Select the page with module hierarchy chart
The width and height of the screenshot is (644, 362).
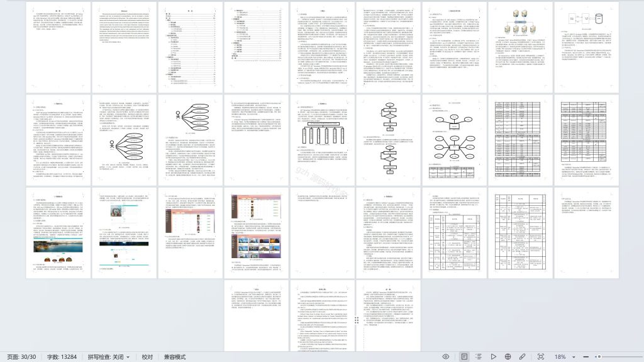(323, 140)
